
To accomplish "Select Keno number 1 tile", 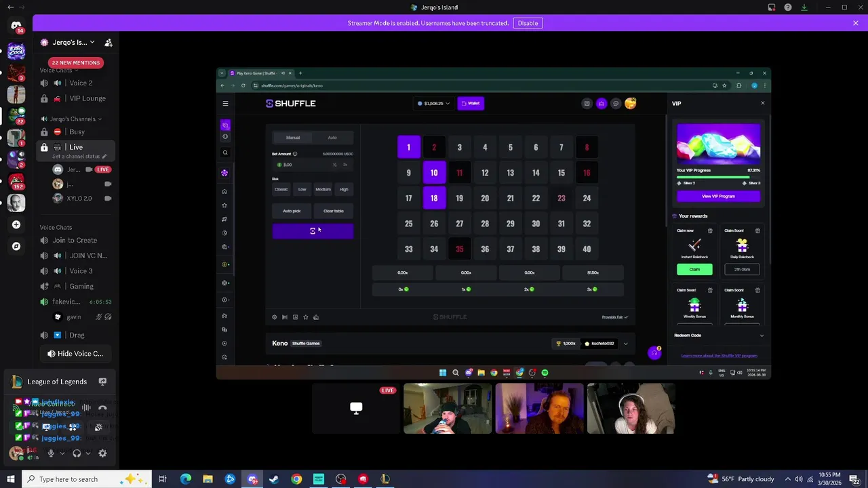I will [x=408, y=147].
